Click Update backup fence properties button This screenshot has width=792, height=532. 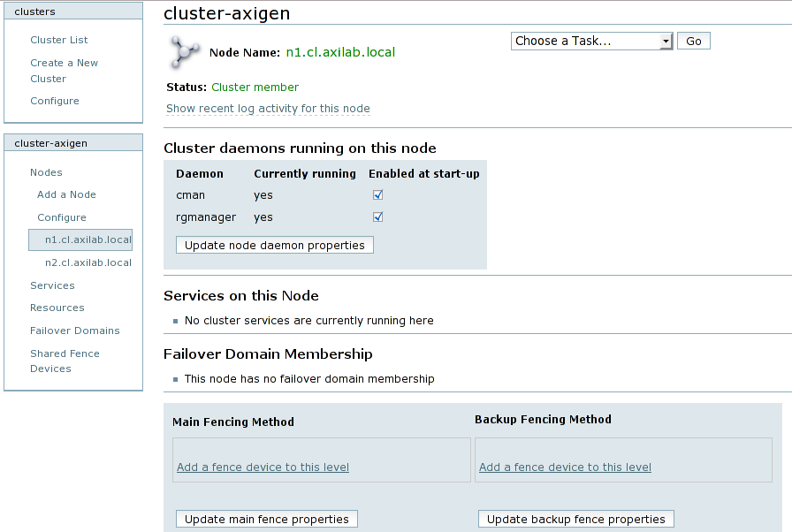(x=575, y=519)
